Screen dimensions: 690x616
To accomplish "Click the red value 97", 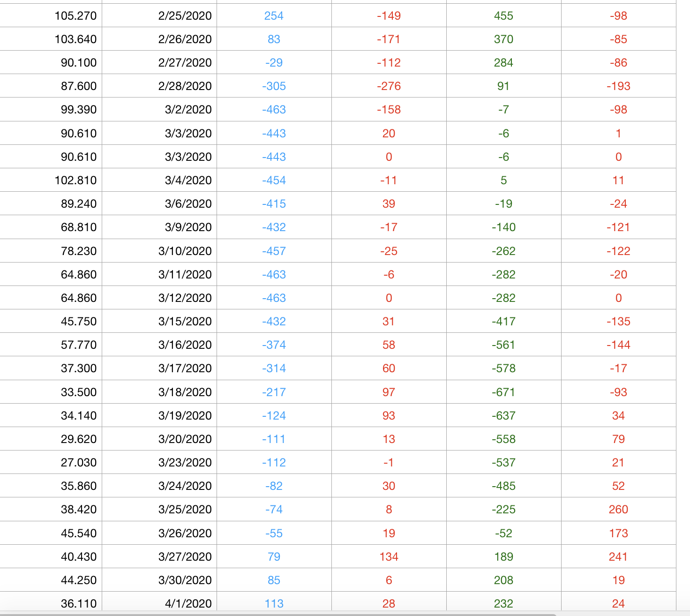I will coord(389,392).
